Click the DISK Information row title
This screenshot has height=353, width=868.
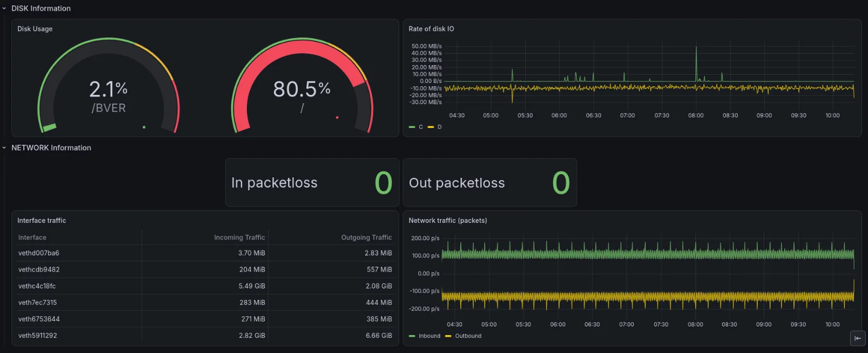pos(41,9)
